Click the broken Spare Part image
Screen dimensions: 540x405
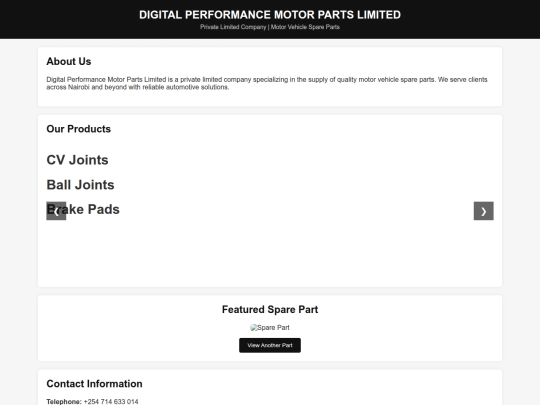pos(270,328)
